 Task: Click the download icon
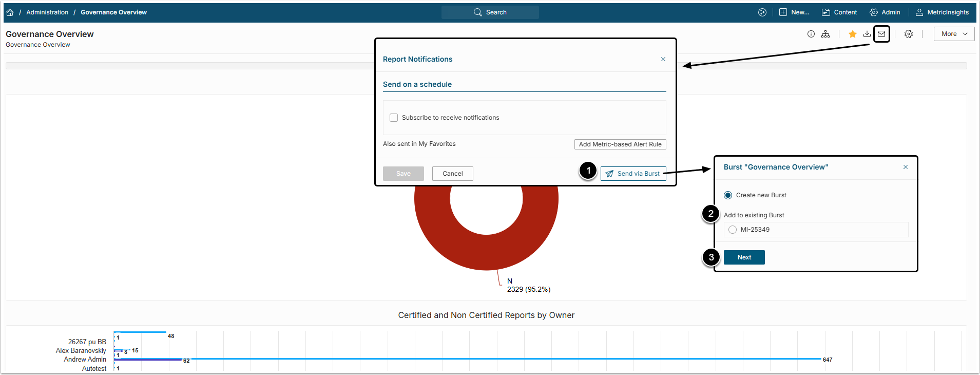tap(867, 34)
